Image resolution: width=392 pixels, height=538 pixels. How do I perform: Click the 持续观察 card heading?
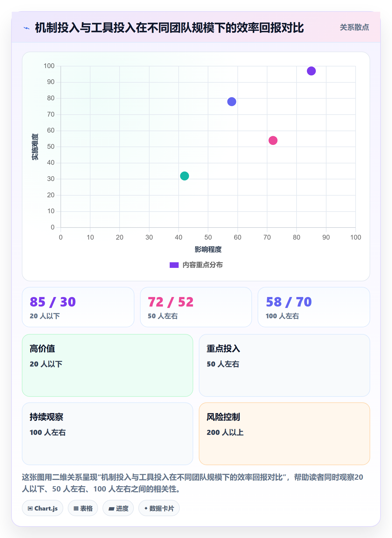pos(46,417)
